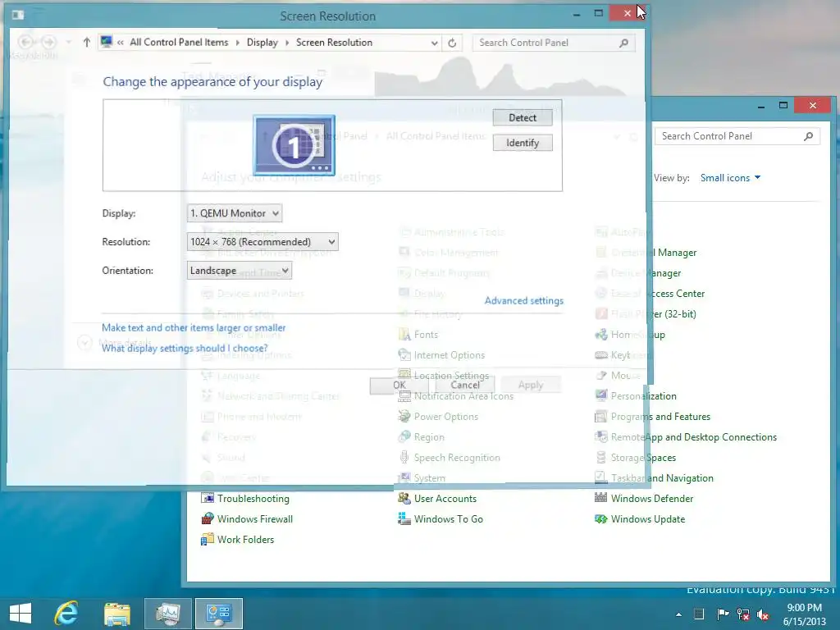840x630 pixels.
Task: Open the Work Folders icon
Action: click(x=208, y=540)
